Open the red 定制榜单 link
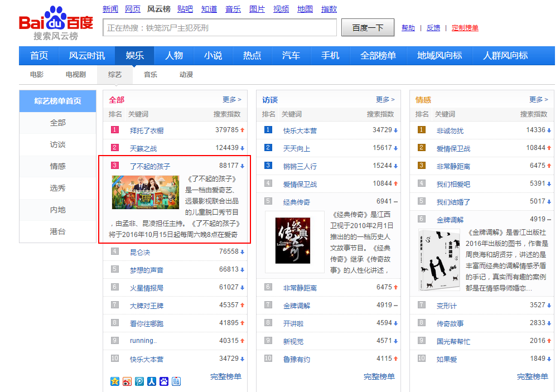This screenshot has width=560, height=392. [x=465, y=28]
